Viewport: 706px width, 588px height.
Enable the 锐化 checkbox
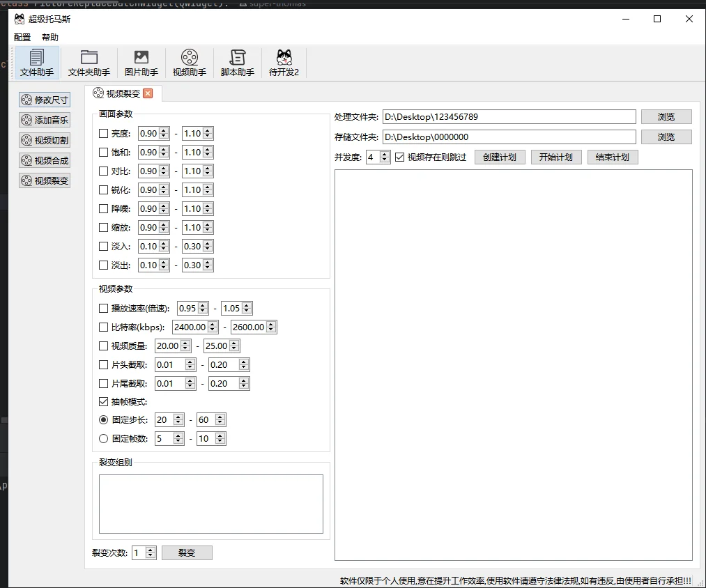tap(104, 190)
